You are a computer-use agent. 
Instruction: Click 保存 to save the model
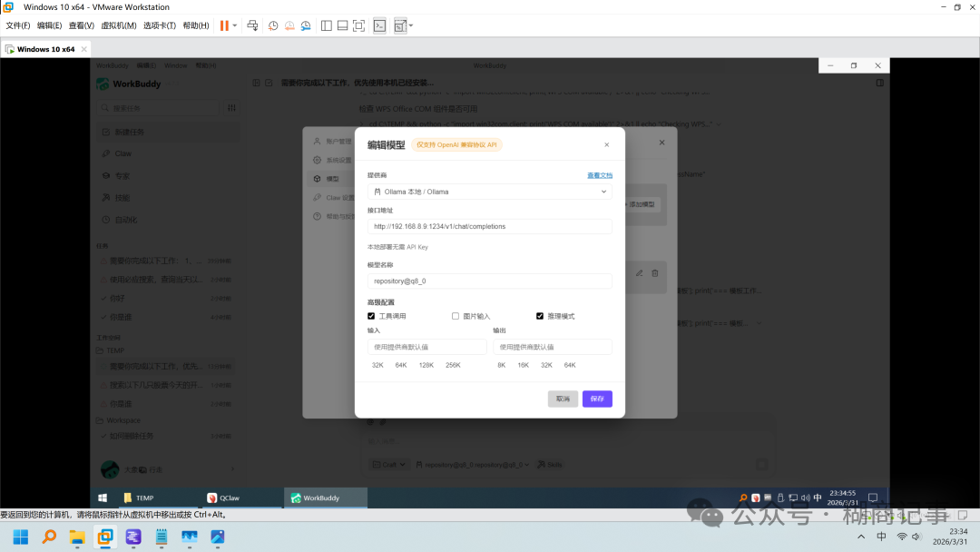pyautogui.click(x=597, y=399)
